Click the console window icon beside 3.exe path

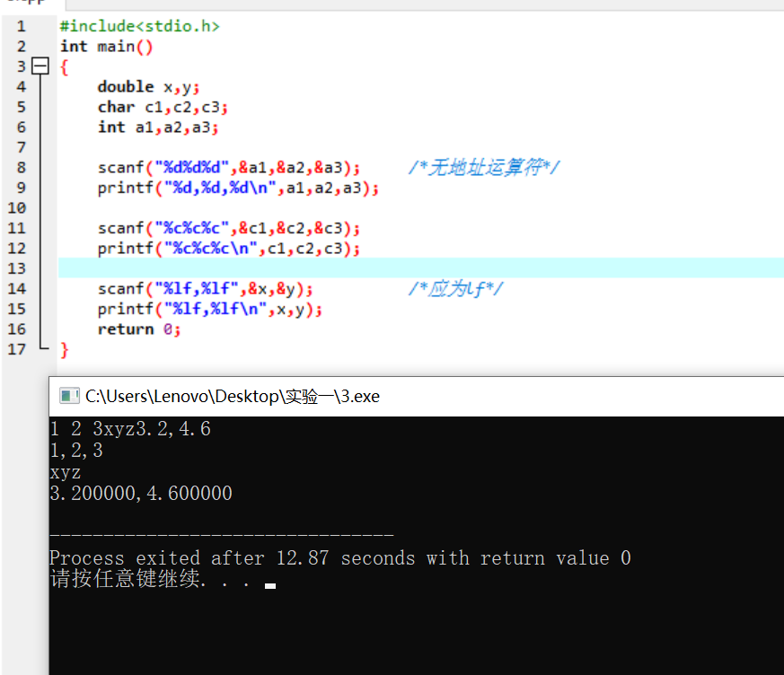coord(69,396)
